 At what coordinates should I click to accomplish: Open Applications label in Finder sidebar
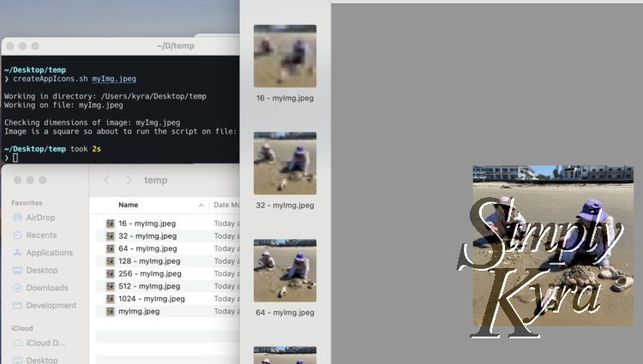pyautogui.click(x=50, y=253)
